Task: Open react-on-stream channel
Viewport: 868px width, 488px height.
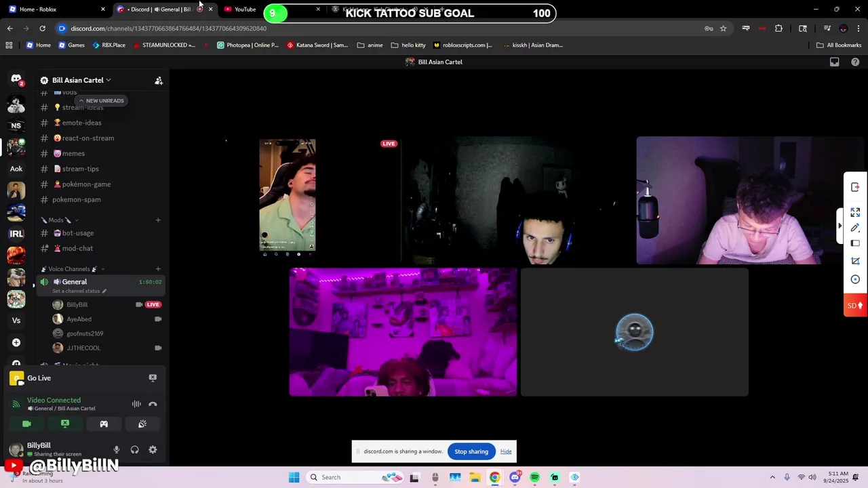Action: pos(100,138)
